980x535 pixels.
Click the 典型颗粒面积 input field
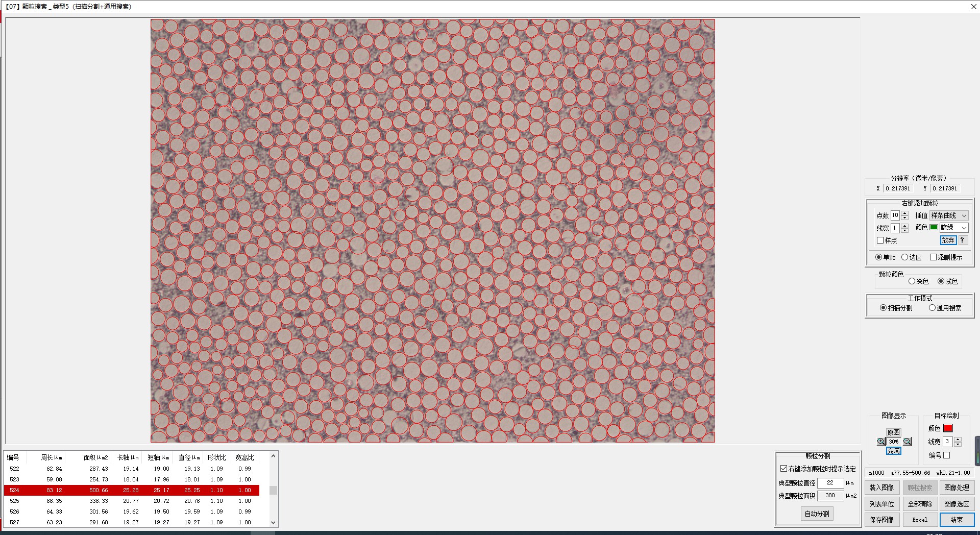[830, 496]
